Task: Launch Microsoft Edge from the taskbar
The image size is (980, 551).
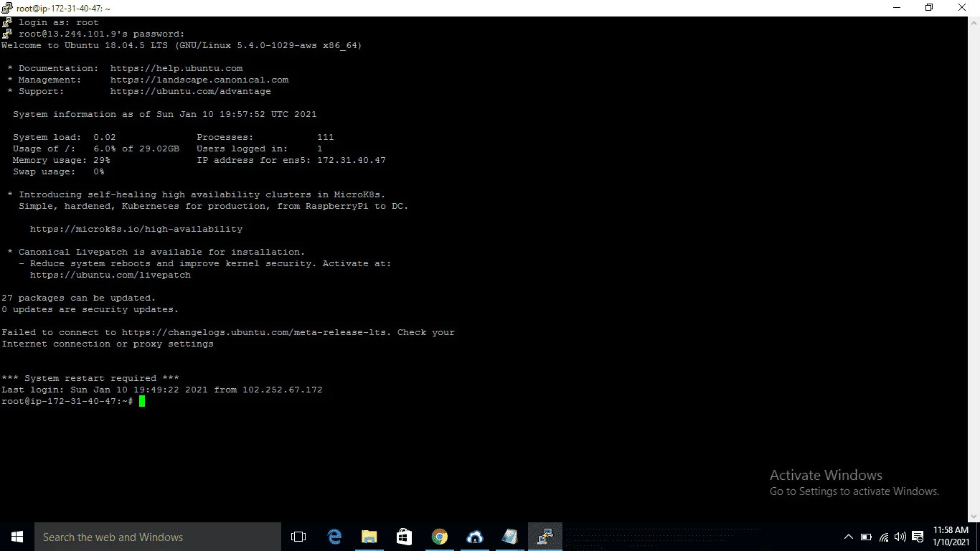Action: [x=334, y=537]
